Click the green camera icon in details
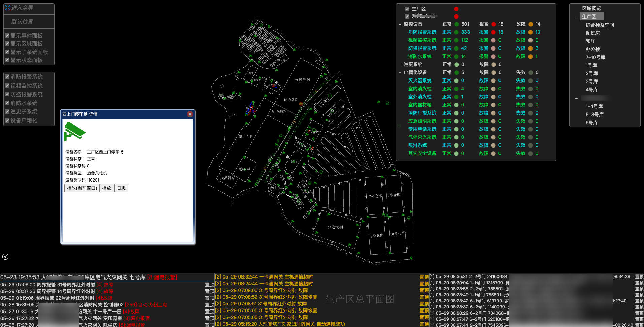Image resolution: width=644 pixels, height=327 pixels. click(74, 131)
